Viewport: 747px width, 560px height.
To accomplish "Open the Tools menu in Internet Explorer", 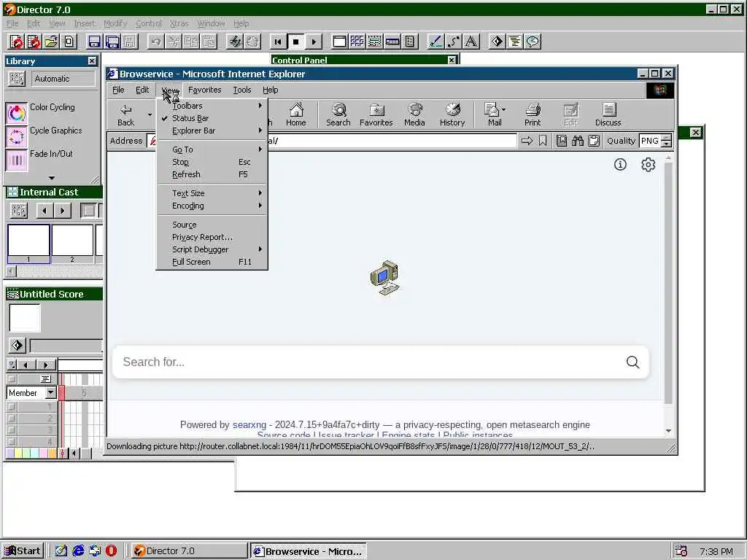I will pyautogui.click(x=242, y=90).
